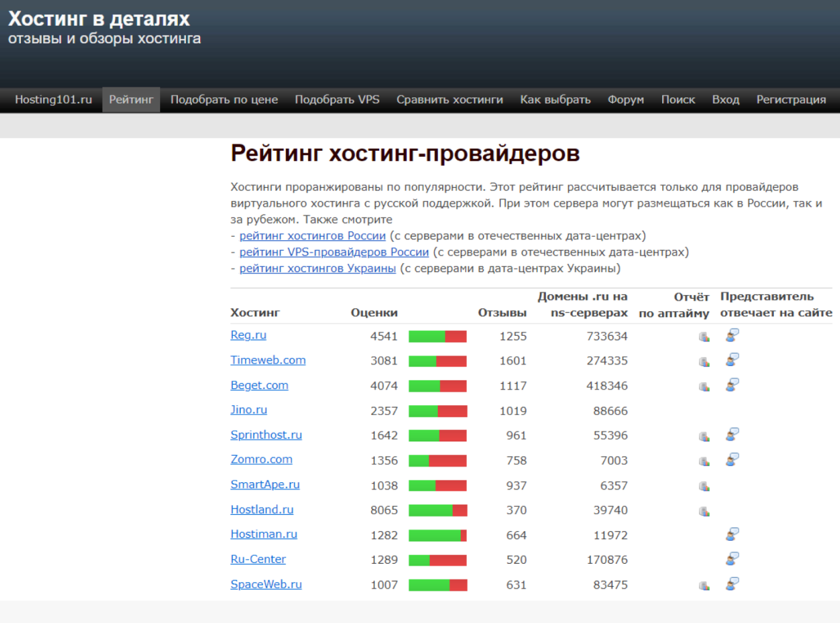Open SpaceWeb.ru uptime report icon
840x623 pixels.
click(703, 585)
